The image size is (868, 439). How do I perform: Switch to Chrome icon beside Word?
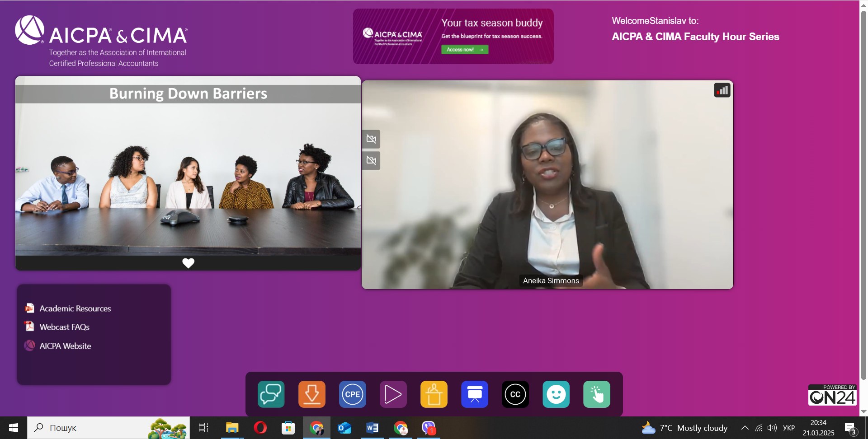click(x=401, y=427)
